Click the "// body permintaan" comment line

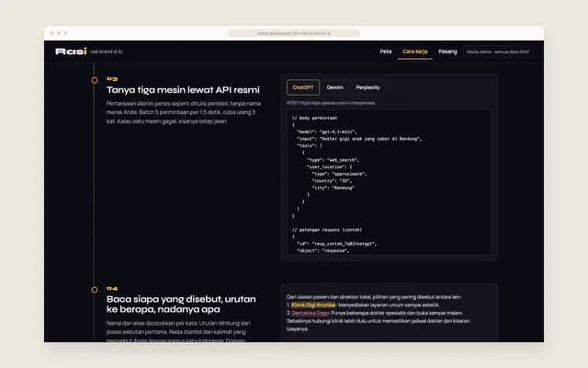[x=314, y=118]
